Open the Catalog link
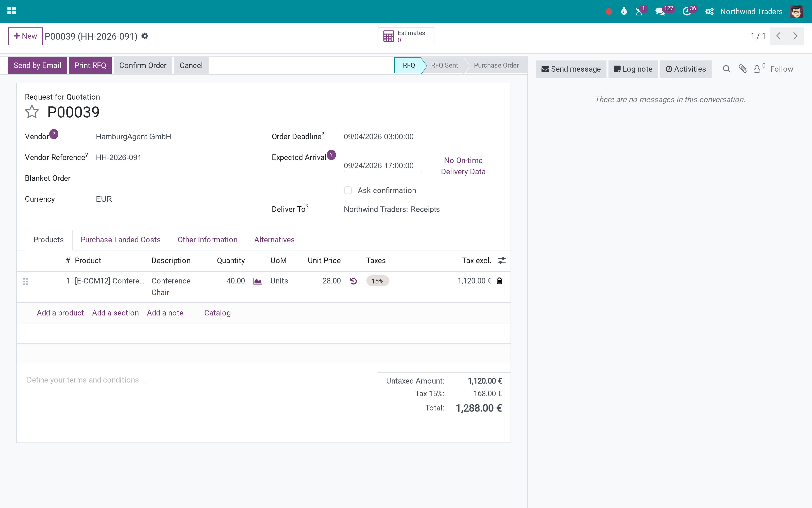The height and width of the screenshot is (508, 812). [x=217, y=313]
